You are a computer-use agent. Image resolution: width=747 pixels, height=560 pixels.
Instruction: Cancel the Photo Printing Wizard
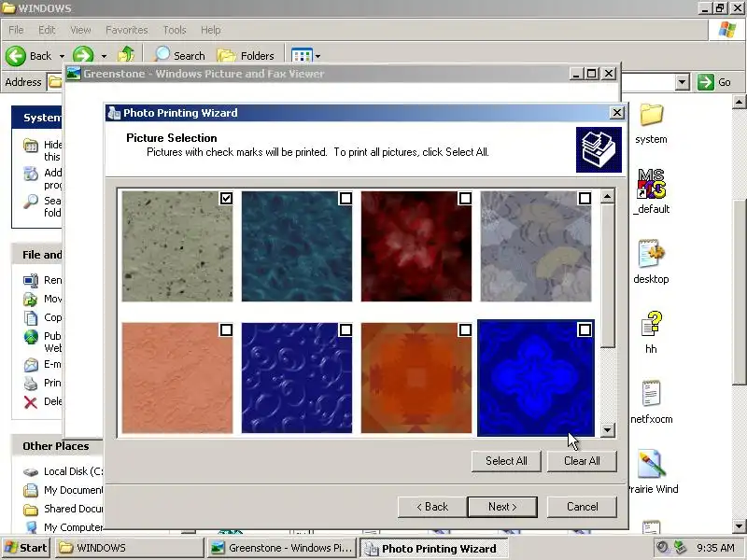pos(582,507)
